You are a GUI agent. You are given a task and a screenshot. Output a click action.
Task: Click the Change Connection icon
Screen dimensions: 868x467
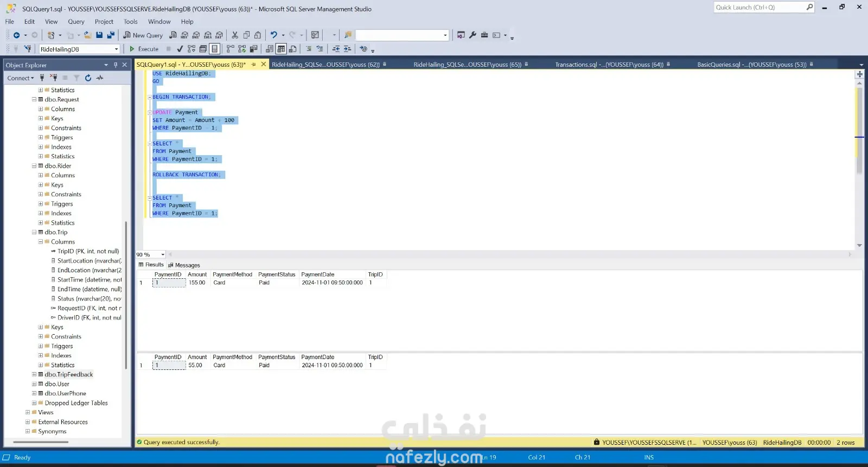pyautogui.click(x=27, y=49)
